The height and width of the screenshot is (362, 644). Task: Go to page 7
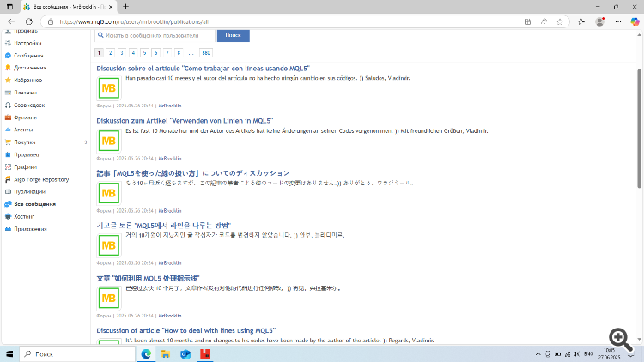(x=167, y=53)
